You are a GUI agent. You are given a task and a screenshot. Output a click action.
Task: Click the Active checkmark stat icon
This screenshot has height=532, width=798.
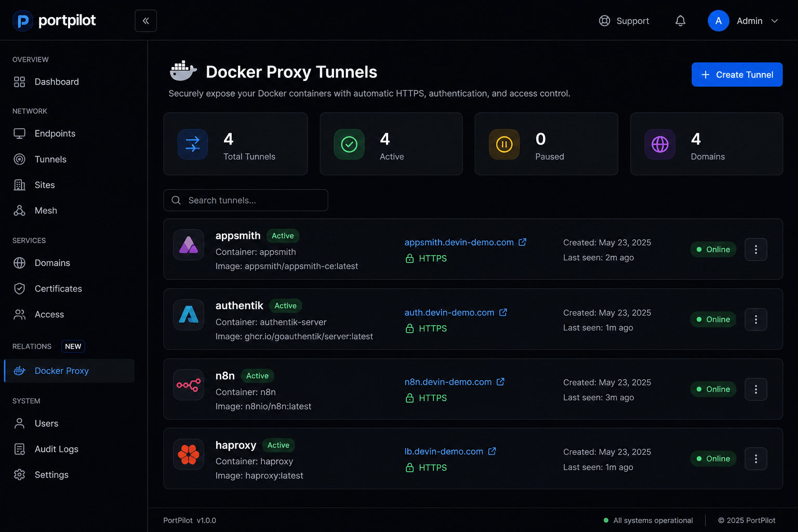pos(349,144)
